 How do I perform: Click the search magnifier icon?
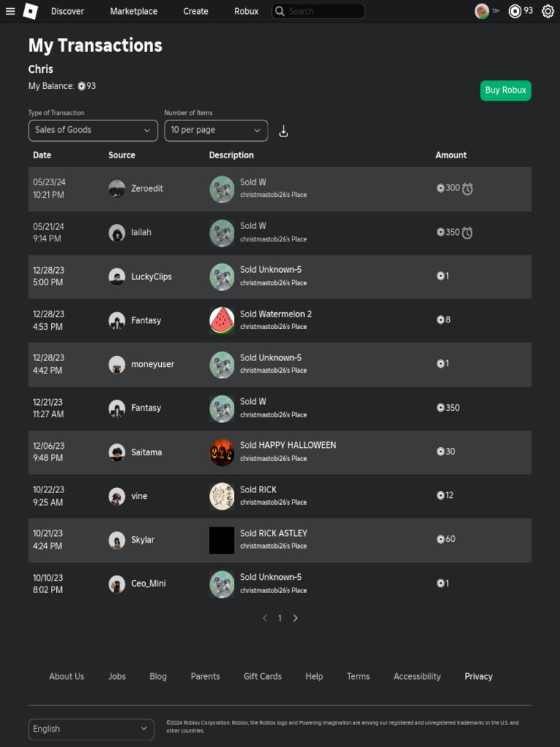[280, 11]
